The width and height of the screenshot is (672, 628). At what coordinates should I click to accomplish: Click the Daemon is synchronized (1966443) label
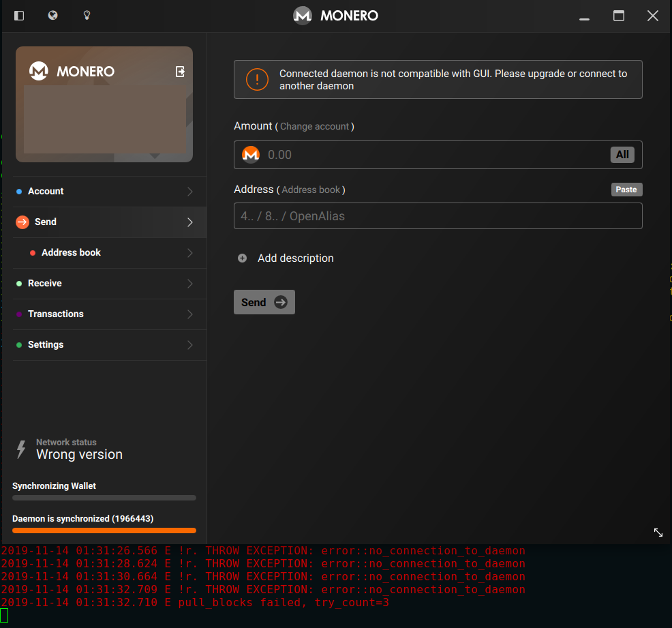82,519
